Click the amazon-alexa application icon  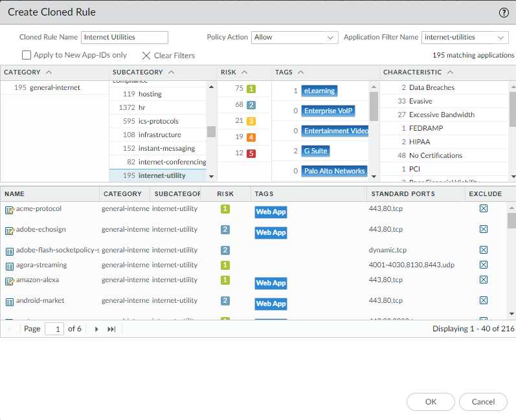10,281
